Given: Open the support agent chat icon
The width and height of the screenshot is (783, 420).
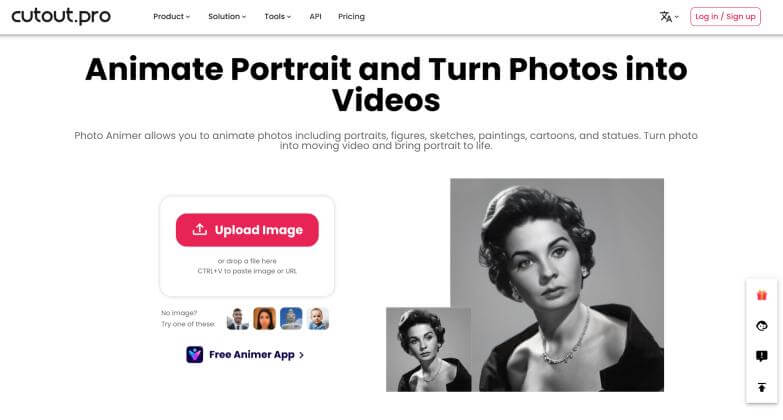Looking at the screenshot, I should [x=761, y=325].
